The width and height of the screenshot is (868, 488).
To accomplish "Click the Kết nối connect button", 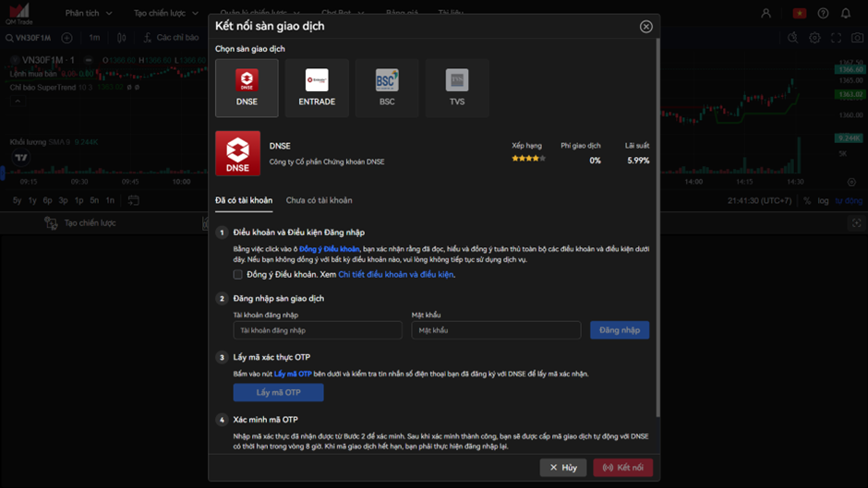I will [622, 468].
